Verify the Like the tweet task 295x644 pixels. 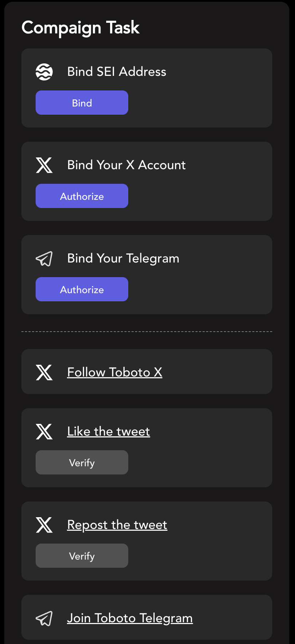tap(82, 463)
